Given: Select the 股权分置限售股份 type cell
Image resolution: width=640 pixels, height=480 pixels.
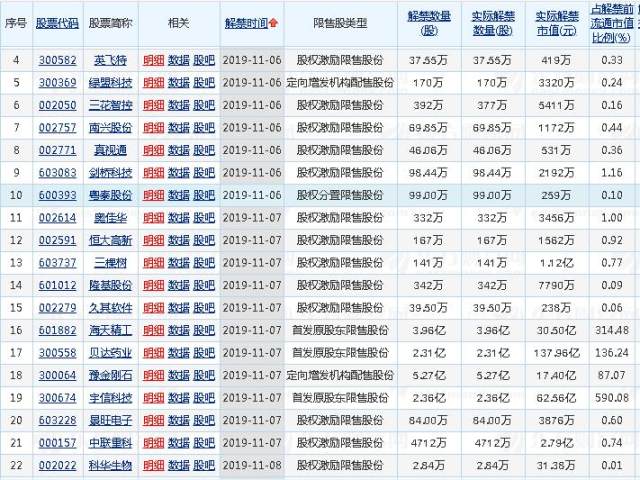Looking at the screenshot, I should click(x=340, y=195).
